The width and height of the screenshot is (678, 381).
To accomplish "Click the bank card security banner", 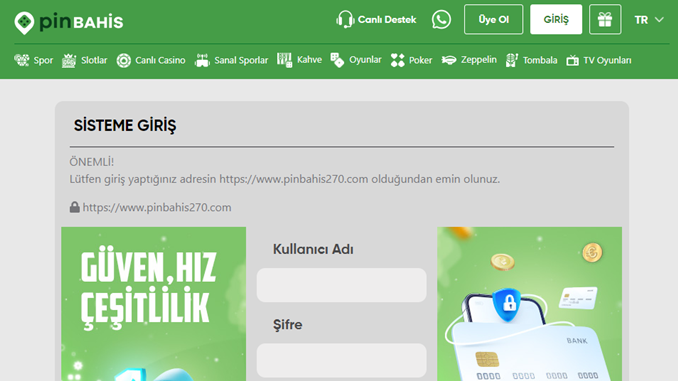I will point(530,304).
